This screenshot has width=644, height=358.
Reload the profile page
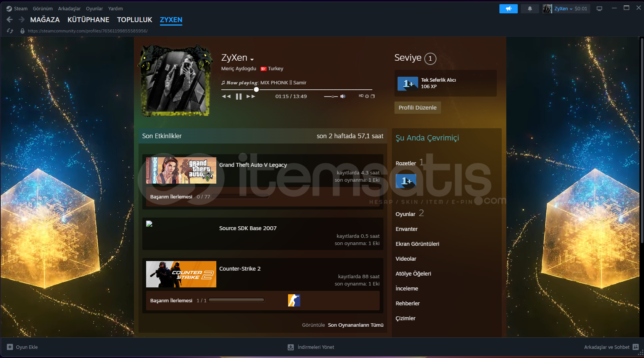point(10,31)
